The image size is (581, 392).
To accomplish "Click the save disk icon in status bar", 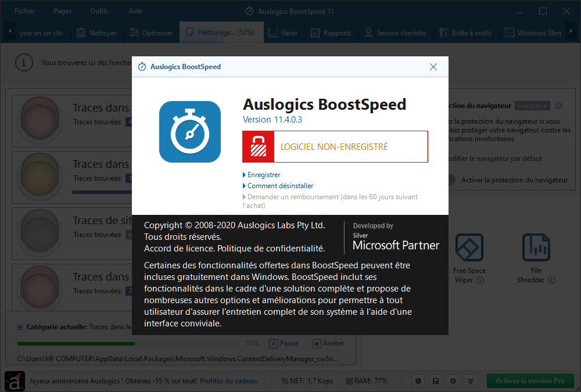I will click(436, 381).
